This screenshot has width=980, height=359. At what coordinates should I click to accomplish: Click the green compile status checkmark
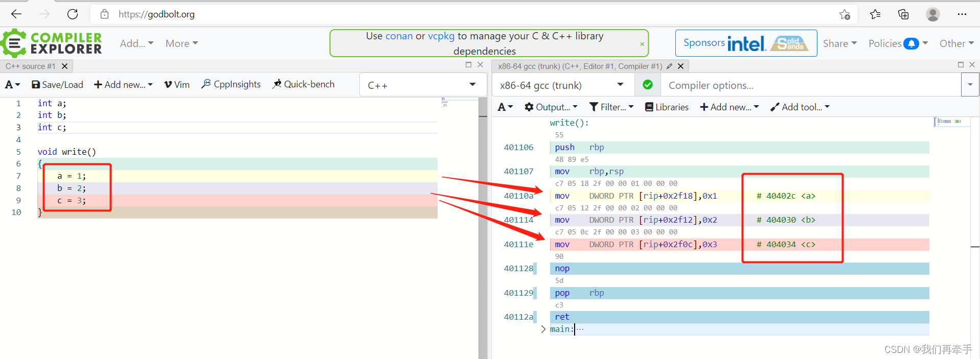[x=648, y=85]
